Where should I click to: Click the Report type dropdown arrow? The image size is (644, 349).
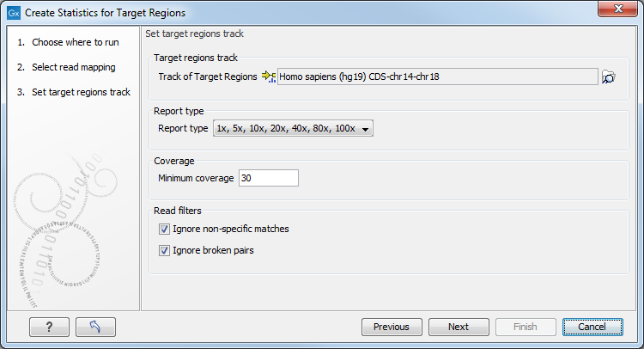tap(365, 129)
